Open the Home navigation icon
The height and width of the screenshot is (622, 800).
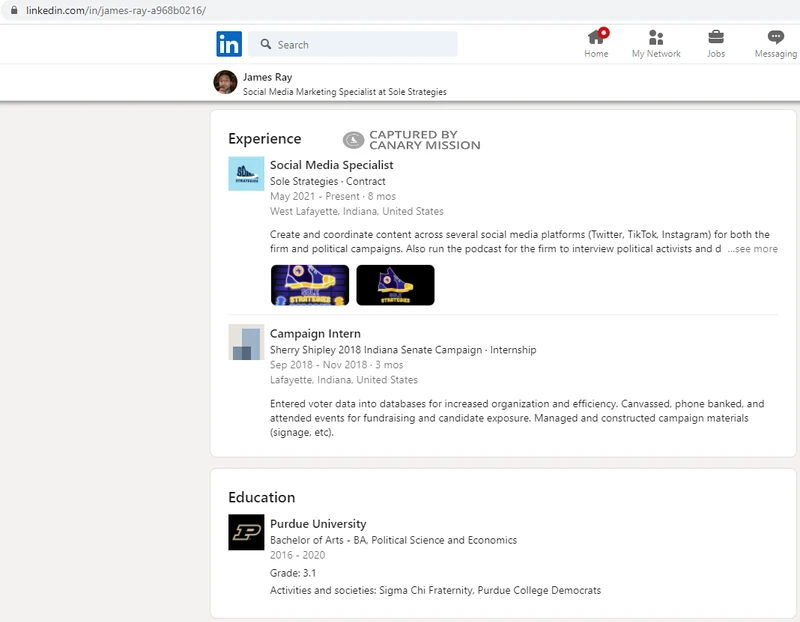coord(596,37)
